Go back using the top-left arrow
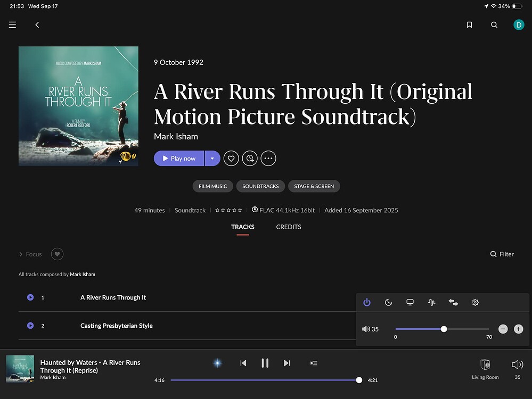532x399 pixels. (37, 25)
